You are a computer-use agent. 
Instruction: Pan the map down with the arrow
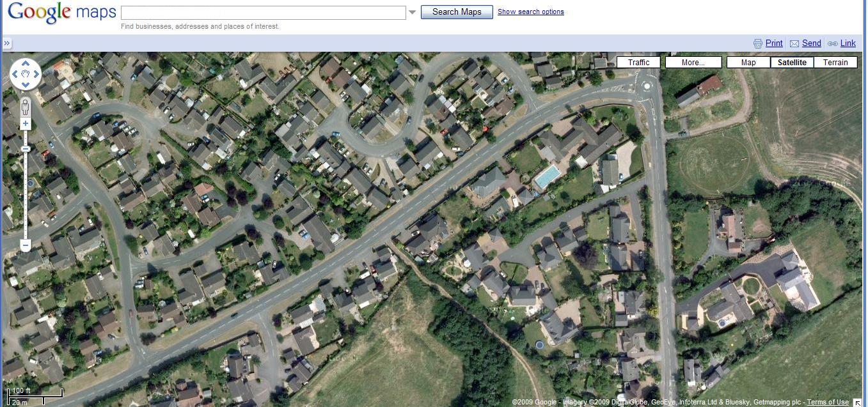click(x=26, y=85)
